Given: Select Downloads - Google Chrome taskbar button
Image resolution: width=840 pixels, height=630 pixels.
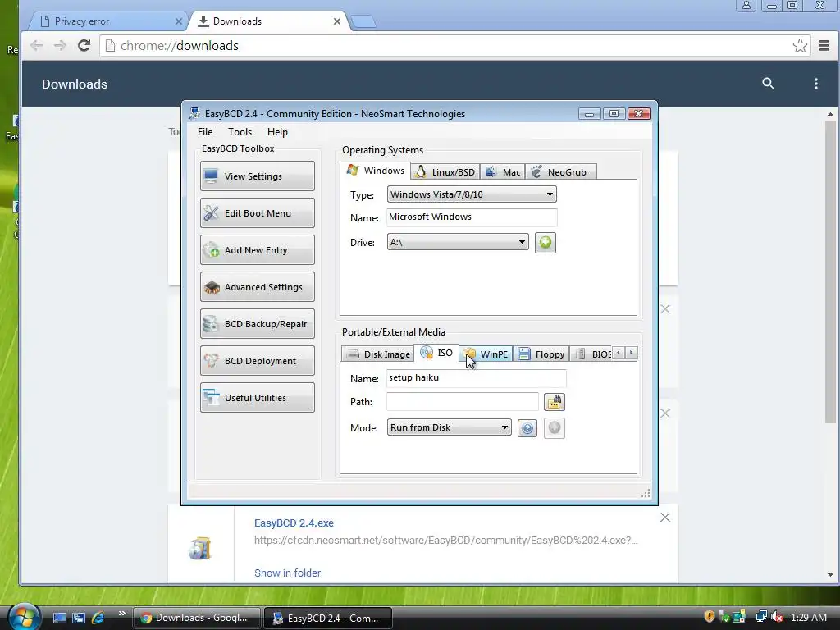Looking at the screenshot, I should coord(197,618).
